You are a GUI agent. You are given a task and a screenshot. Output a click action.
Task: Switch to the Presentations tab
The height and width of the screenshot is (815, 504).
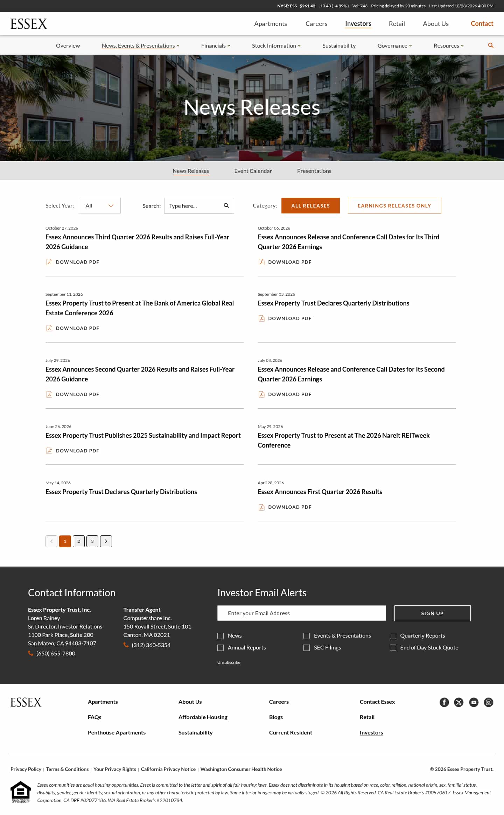tap(314, 171)
